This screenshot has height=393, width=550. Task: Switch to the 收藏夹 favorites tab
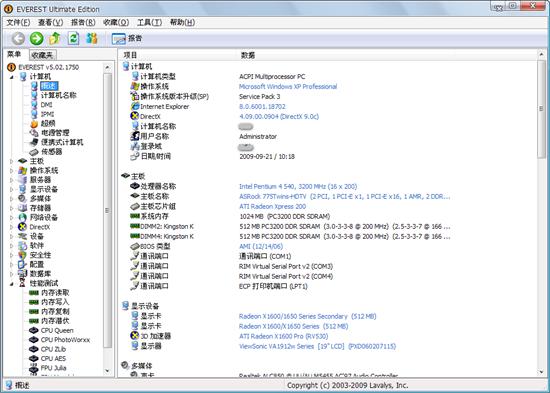(x=42, y=55)
